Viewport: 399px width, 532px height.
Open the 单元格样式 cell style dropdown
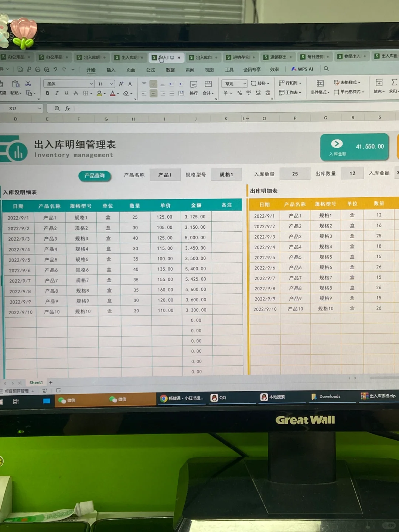coord(349,92)
